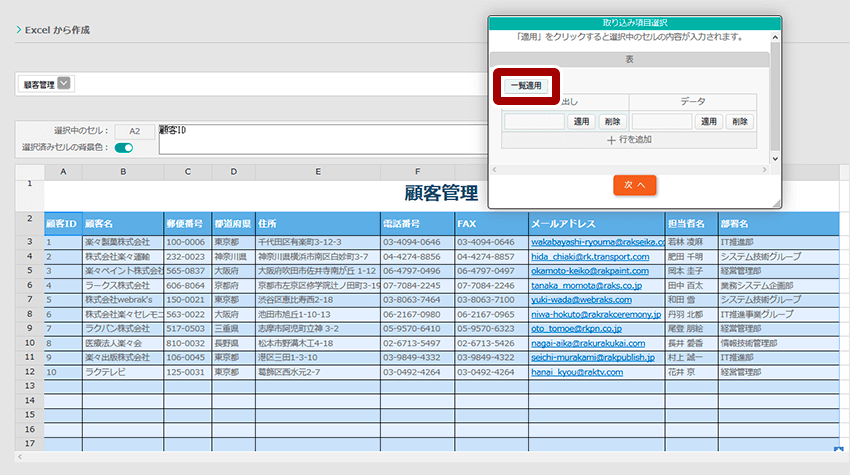The image size is (850, 475).
Task: Click postal code cell 100-0006
Action: (188, 242)
